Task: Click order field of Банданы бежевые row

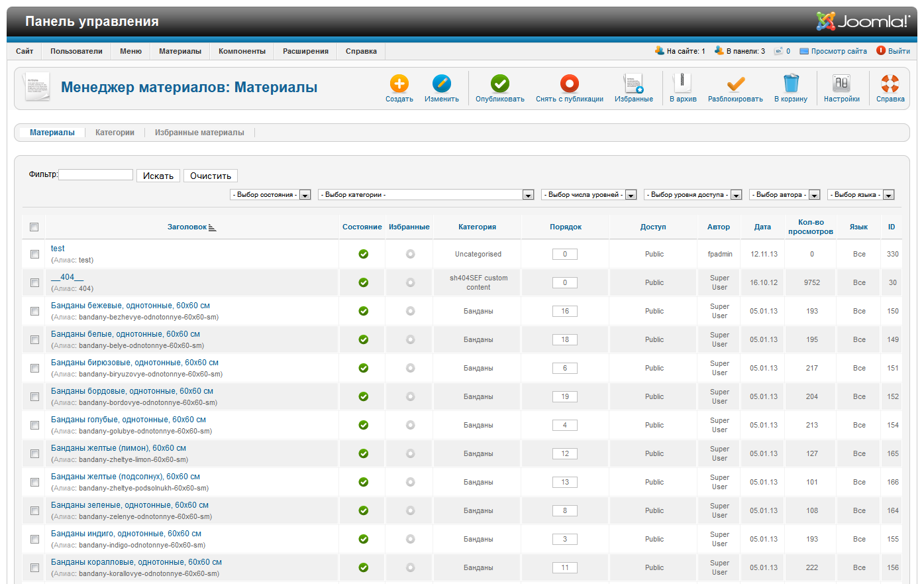Action: click(x=565, y=311)
